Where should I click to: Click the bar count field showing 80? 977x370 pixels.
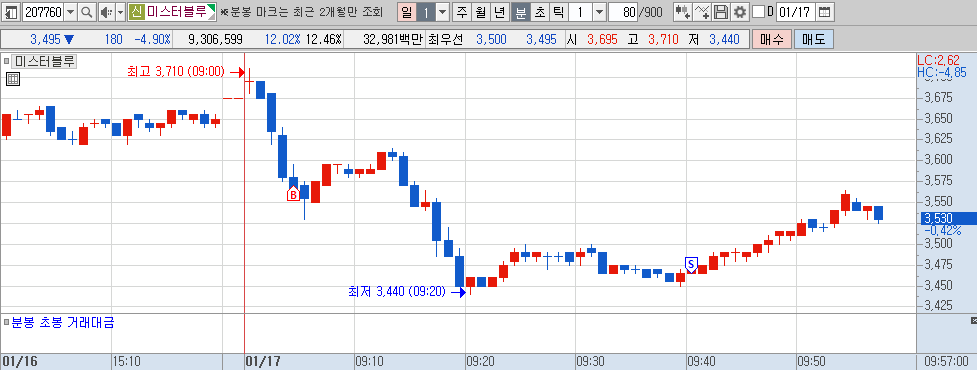(x=622, y=11)
